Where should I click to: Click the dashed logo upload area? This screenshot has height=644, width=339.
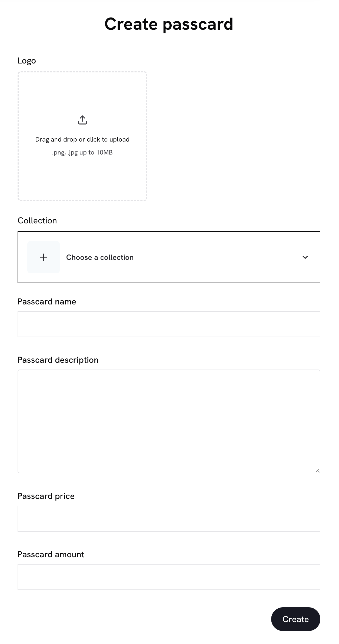click(82, 176)
